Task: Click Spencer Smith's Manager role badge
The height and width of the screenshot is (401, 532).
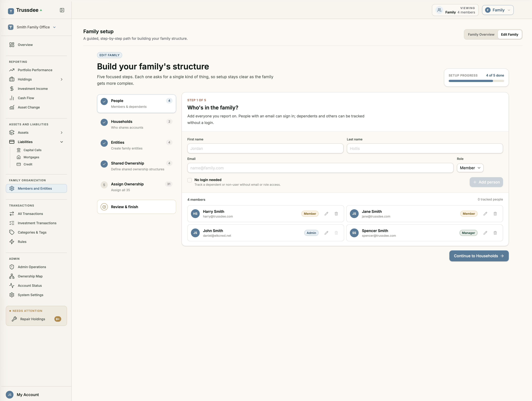Action: click(x=468, y=233)
